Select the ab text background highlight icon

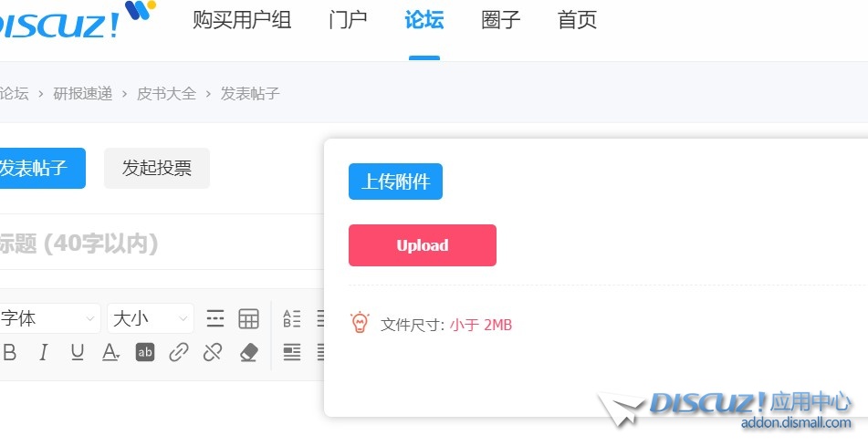[x=145, y=352]
